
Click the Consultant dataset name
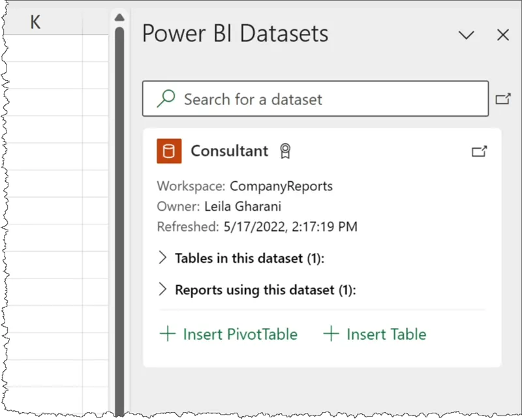point(229,151)
